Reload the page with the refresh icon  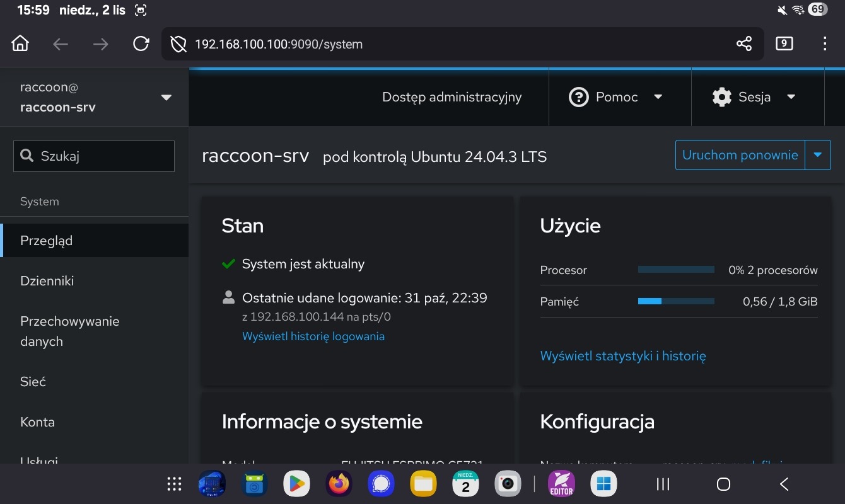(x=141, y=44)
